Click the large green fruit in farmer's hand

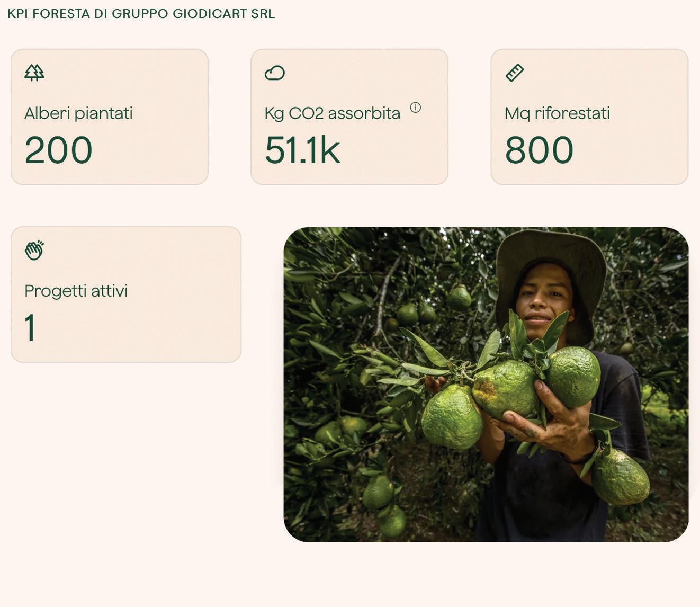tap(505, 388)
